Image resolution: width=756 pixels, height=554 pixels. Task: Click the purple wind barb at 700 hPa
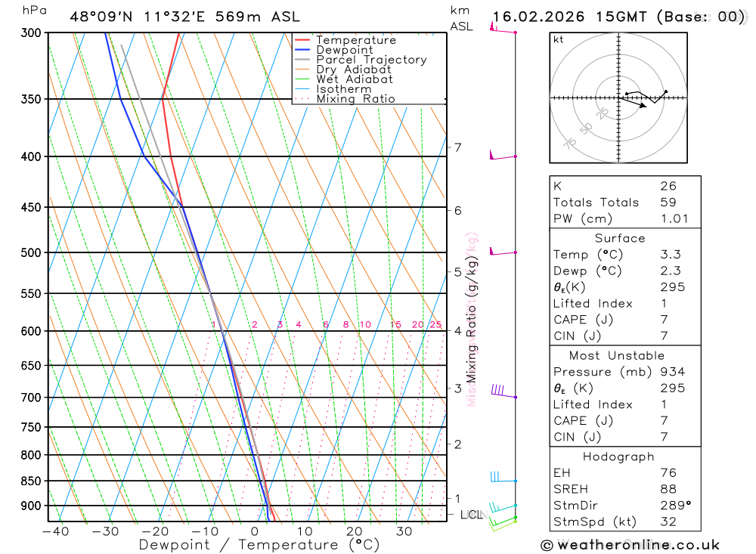pyautogui.click(x=503, y=391)
